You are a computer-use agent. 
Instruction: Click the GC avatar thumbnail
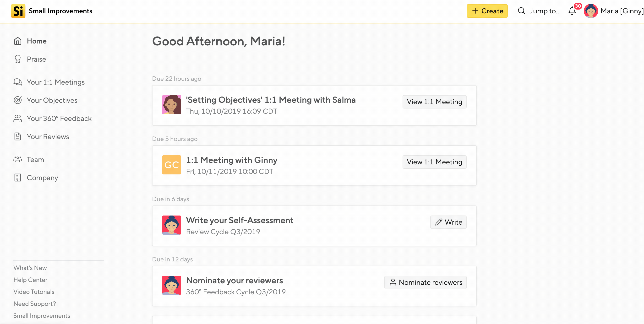coord(171,165)
